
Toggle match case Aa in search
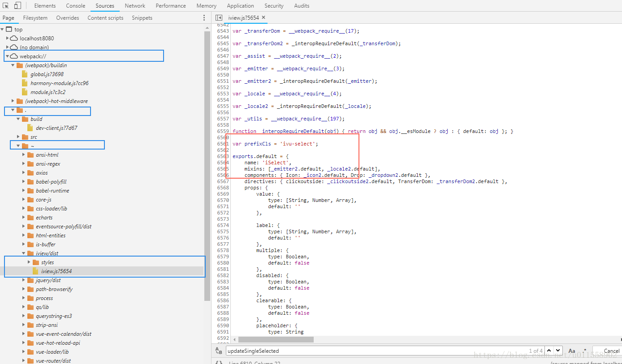(572, 351)
